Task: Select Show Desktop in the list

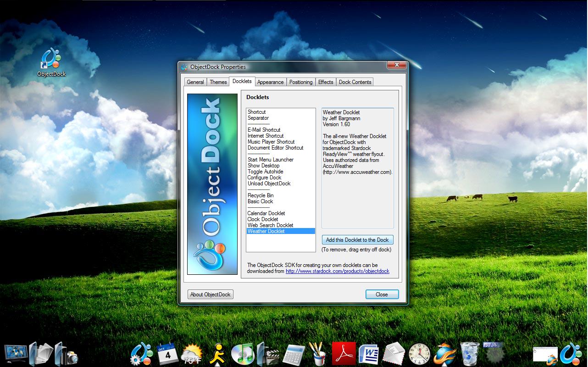Action: click(264, 166)
